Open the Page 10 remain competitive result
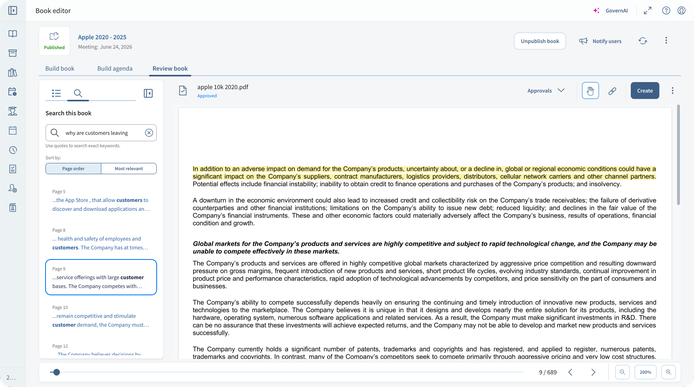694x387 pixels. [101, 316]
